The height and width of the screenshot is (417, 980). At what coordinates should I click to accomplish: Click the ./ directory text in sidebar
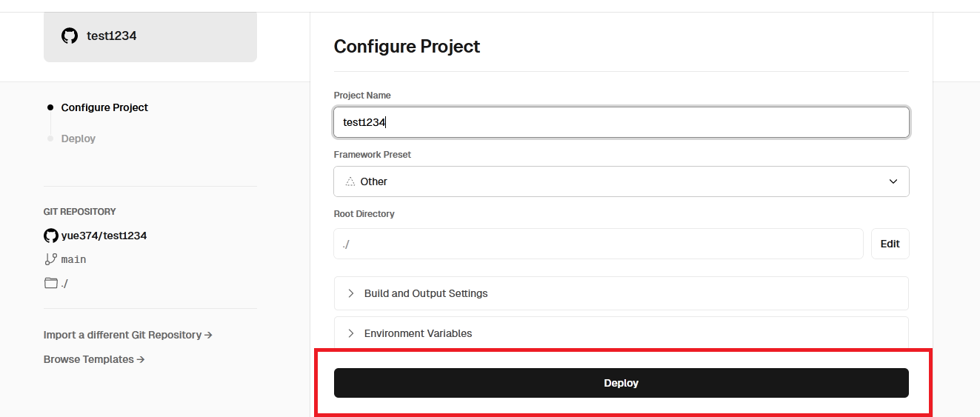(64, 283)
